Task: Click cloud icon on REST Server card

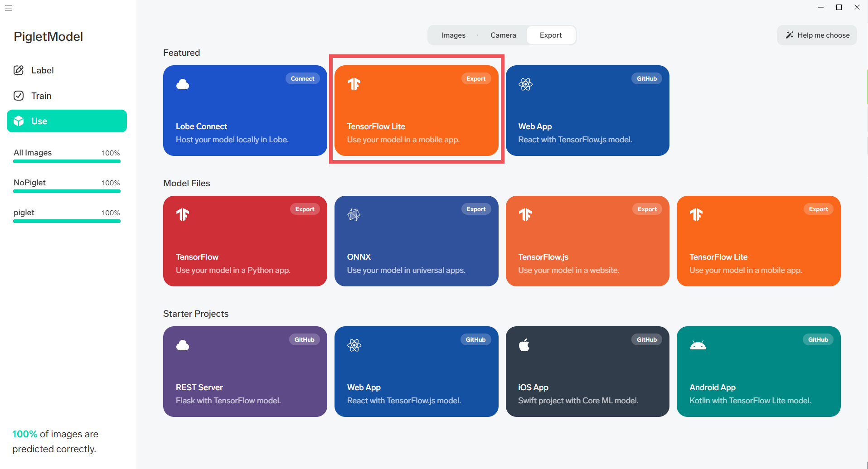Action: [x=183, y=345]
